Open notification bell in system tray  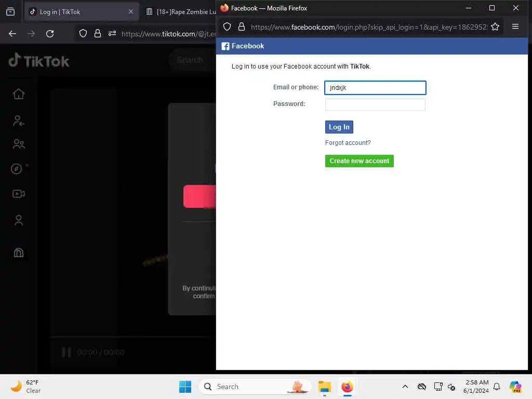coord(497,387)
